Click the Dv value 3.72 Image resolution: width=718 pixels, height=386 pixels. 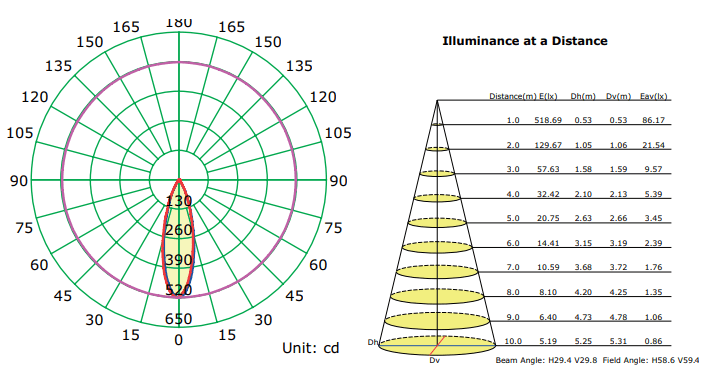coord(618,267)
